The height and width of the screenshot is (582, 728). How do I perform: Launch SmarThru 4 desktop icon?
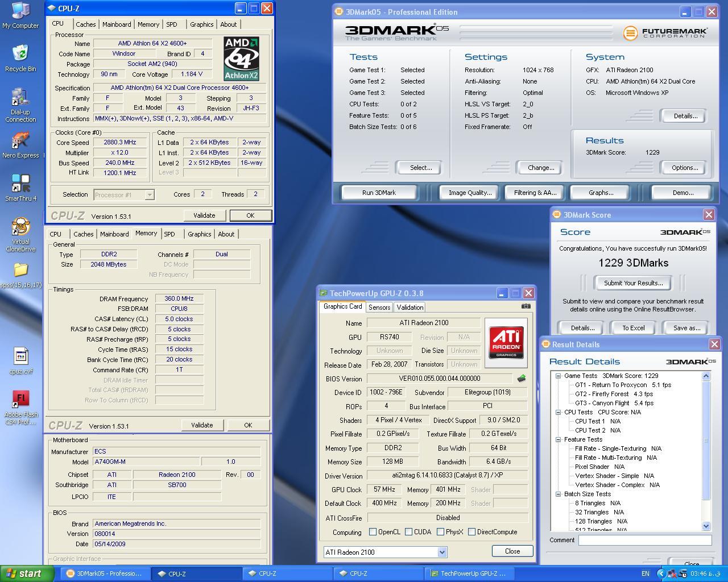pyautogui.click(x=20, y=188)
